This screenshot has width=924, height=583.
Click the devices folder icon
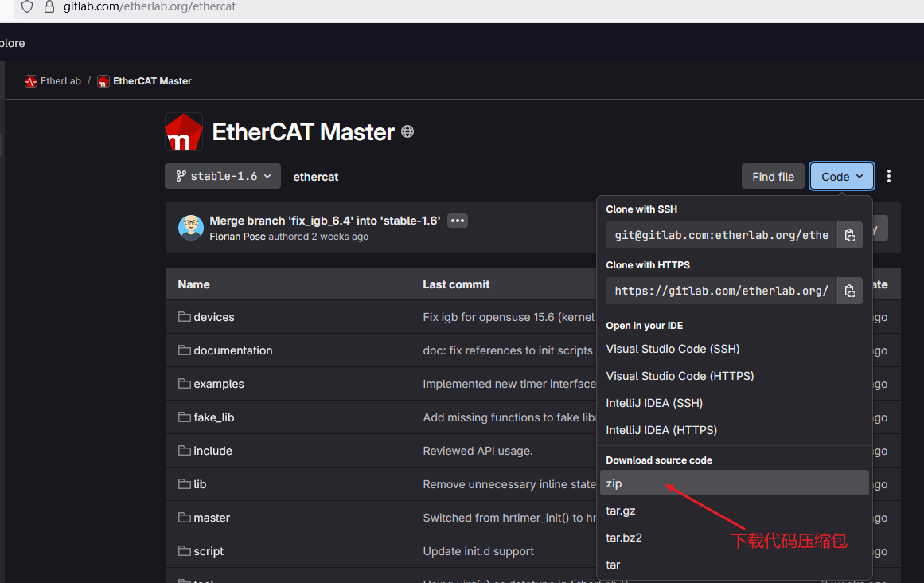pos(185,316)
